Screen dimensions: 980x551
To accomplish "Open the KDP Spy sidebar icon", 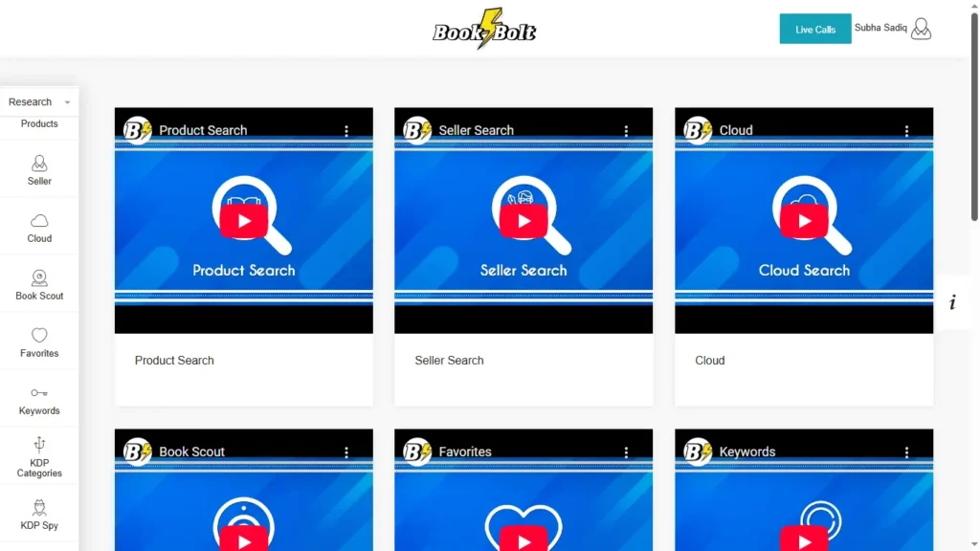I will coord(39,507).
